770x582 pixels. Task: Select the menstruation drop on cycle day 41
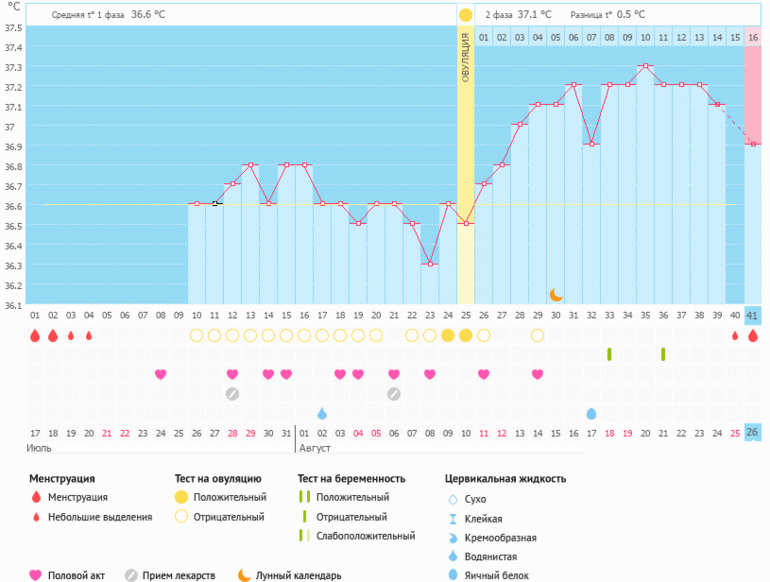point(753,336)
